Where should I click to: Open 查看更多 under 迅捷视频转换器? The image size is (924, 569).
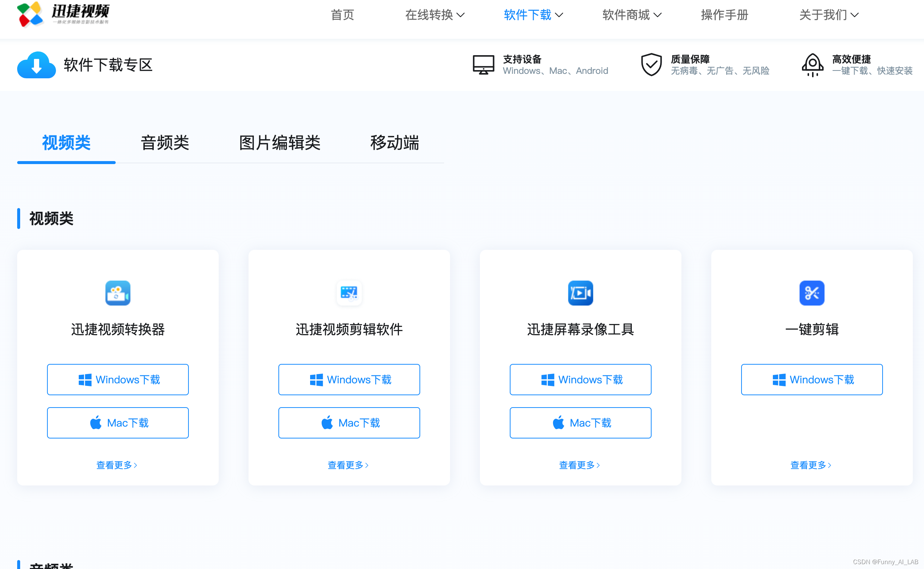tap(117, 465)
